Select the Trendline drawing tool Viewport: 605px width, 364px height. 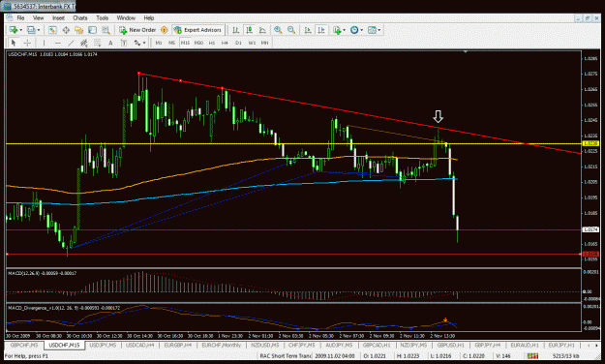[x=71, y=43]
